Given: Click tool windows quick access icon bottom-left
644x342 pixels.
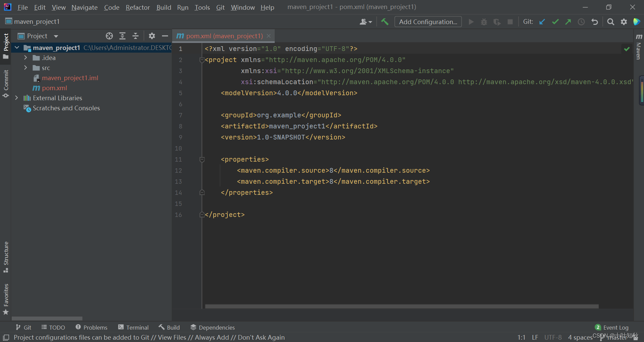Looking at the screenshot, I should click(x=6, y=337).
